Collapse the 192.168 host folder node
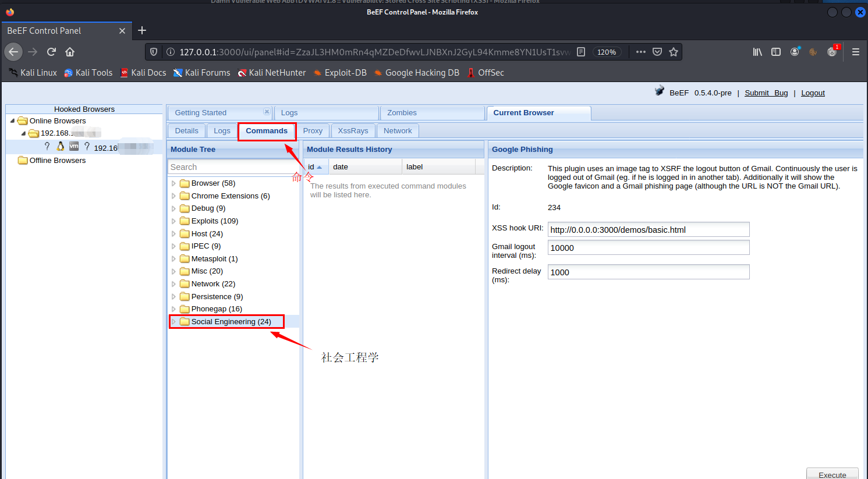The image size is (868, 479). point(23,133)
